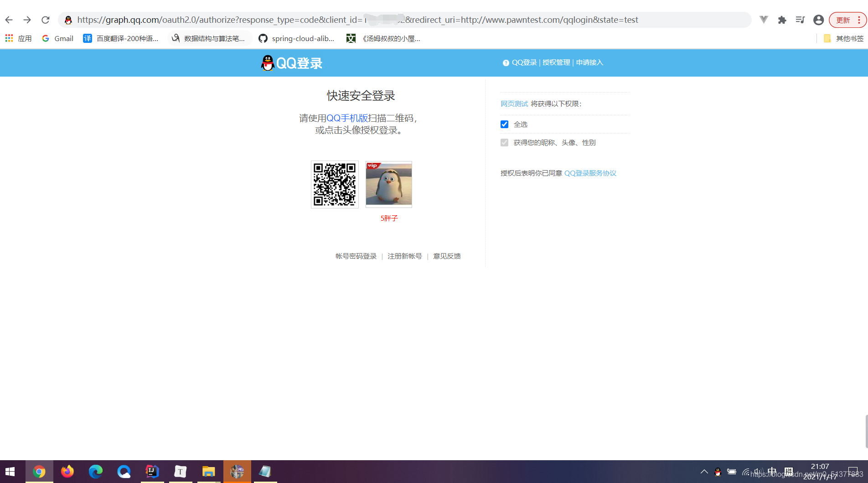868x483 pixels.
Task: Show hidden system tray icons
Action: tap(704, 472)
